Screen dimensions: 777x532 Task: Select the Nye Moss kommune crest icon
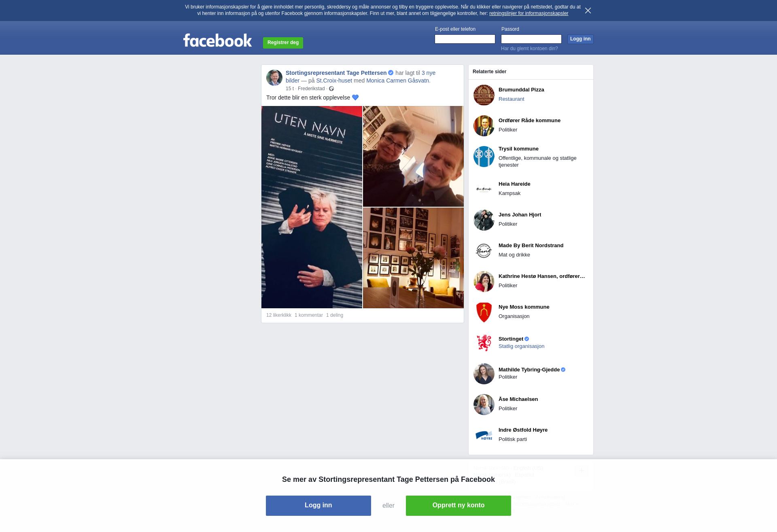coord(484,312)
